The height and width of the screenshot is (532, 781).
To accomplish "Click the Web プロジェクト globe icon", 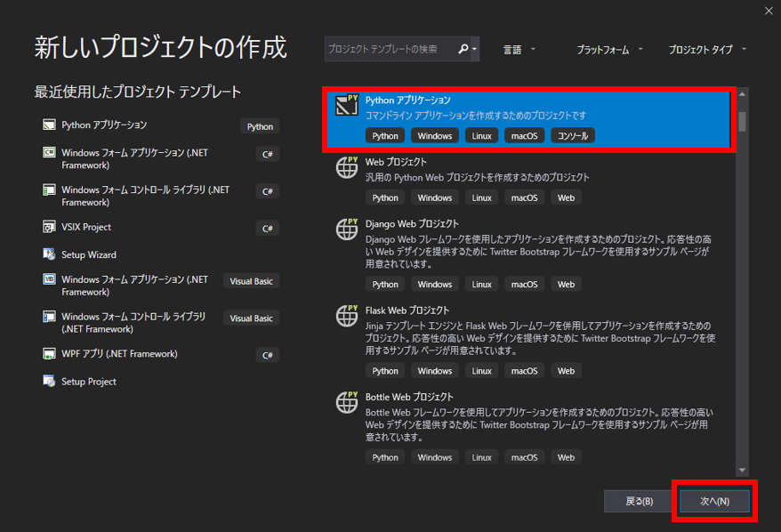I will pos(347,167).
